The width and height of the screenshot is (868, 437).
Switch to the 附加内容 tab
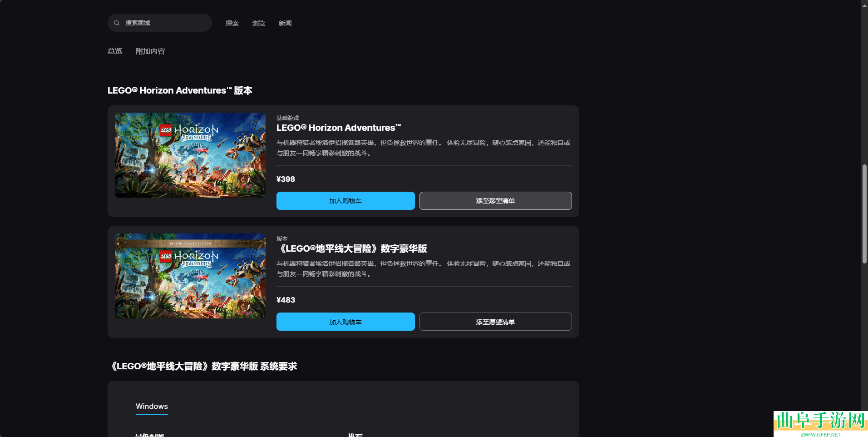point(150,51)
